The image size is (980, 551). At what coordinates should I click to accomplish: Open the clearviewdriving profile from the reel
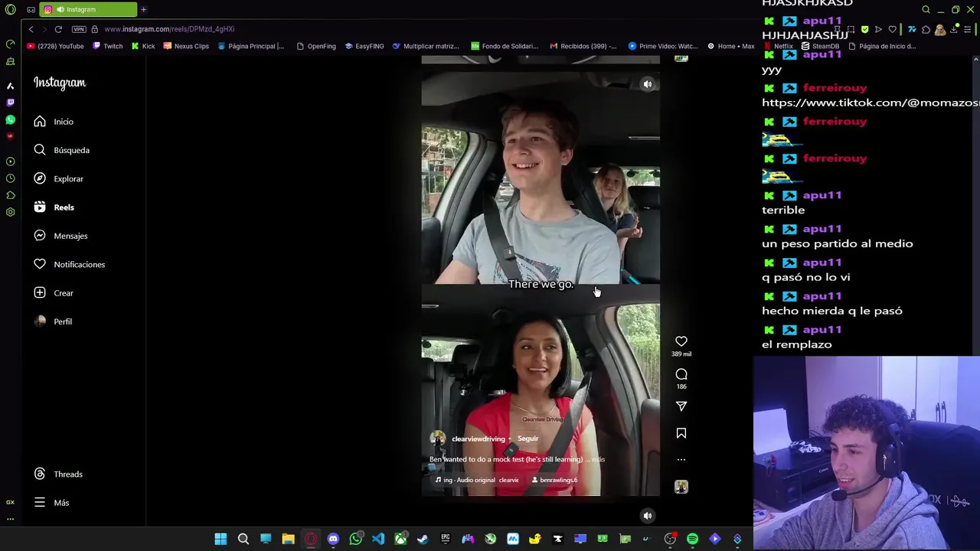[479, 439]
